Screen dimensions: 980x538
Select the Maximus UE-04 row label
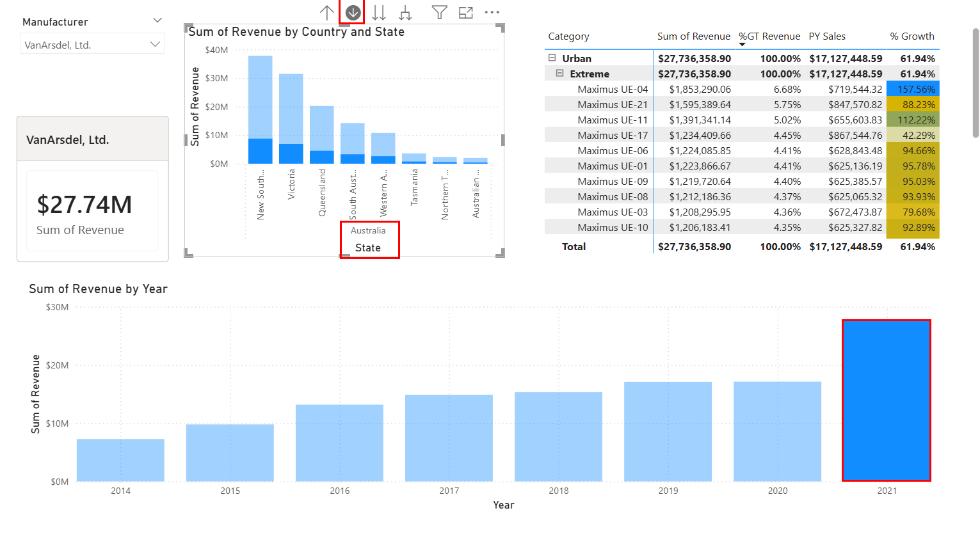tap(613, 89)
